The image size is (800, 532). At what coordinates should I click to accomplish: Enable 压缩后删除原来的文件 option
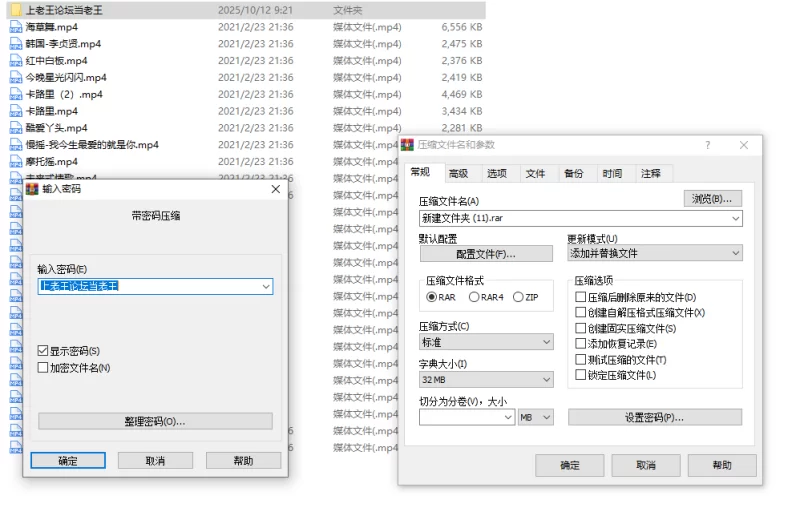tap(581, 298)
